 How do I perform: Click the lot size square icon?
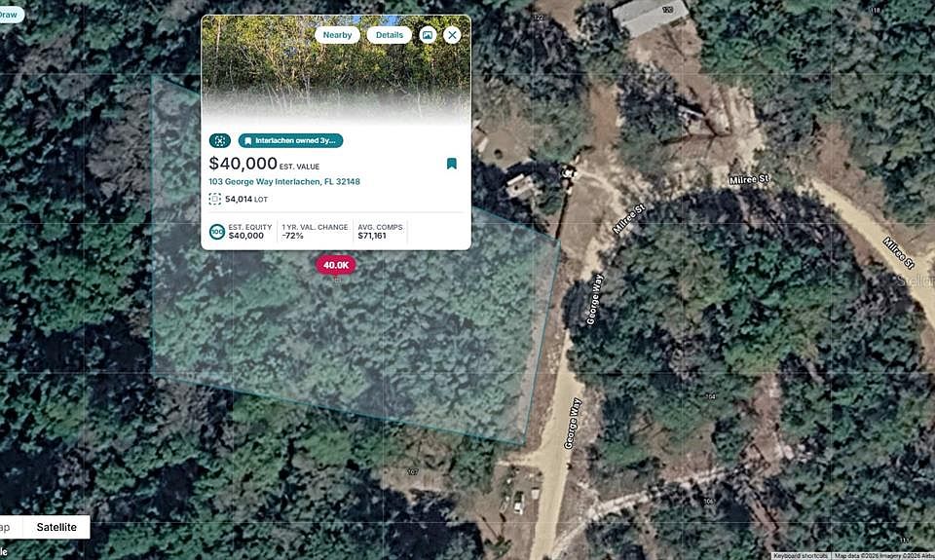tap(214, 200)
